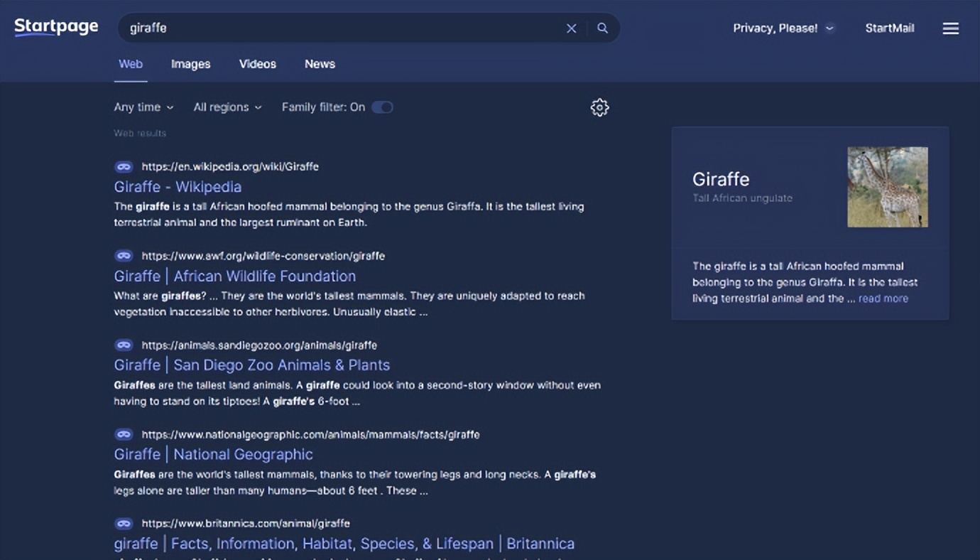This screenshot has width=980, height=560.
Task: Click the Web results label
Action: click(140, 133)
